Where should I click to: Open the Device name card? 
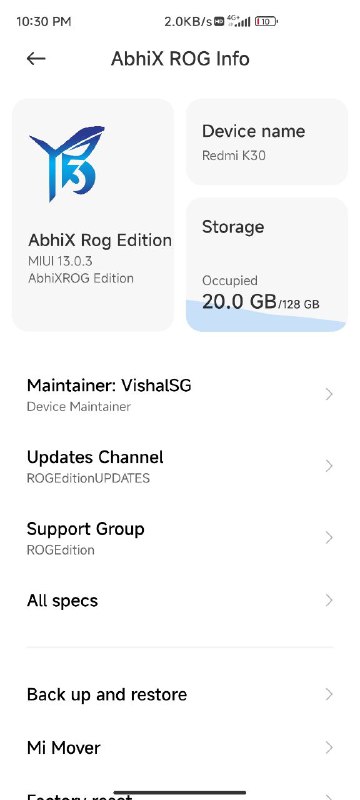click(x=267, y=142)
